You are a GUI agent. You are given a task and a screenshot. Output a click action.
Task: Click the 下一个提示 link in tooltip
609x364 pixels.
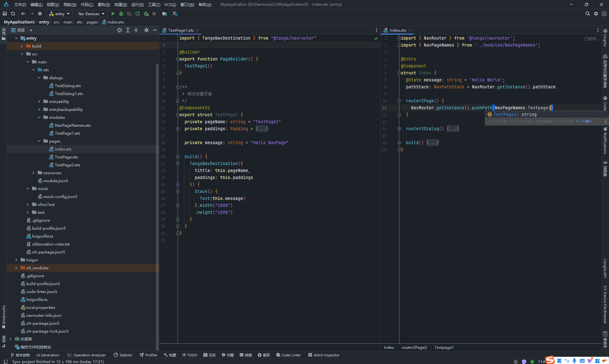tap(584, 122)
